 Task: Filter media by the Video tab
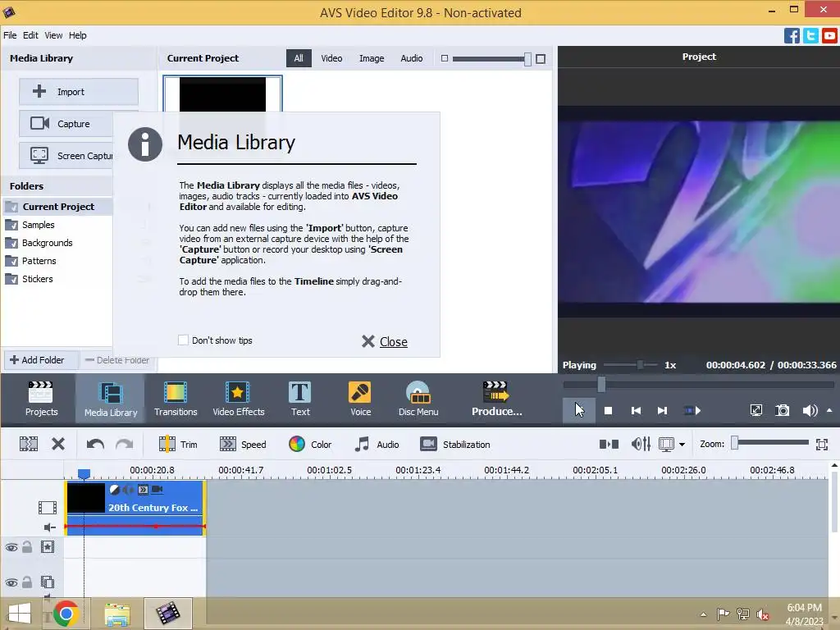331,58
